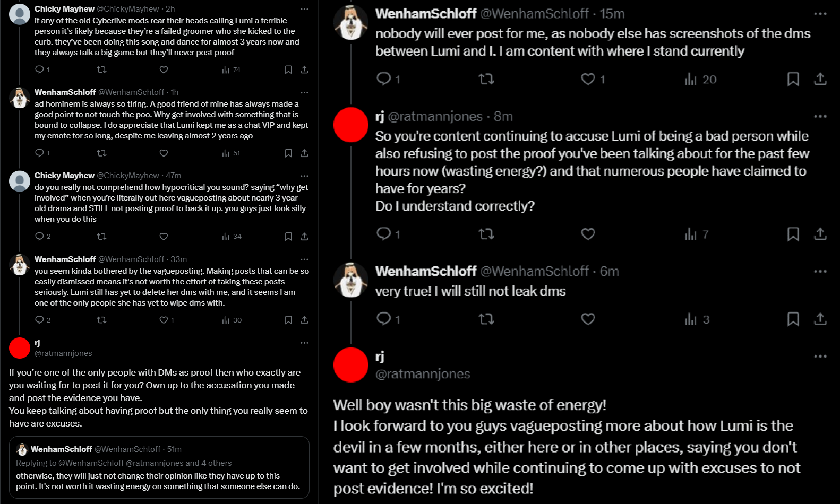This screenshot has width=840, height=504.
Task: Open more options on Chicky Mayhew's 2h tweet
Action: (304, 9)
